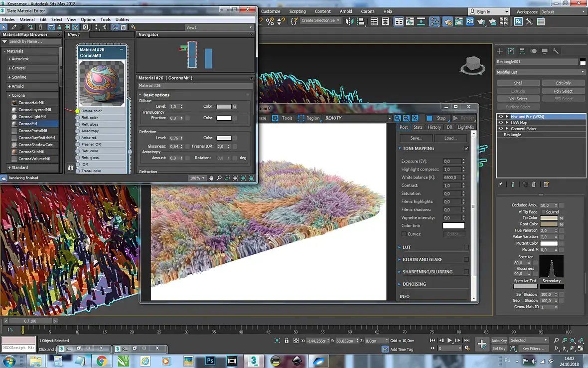
Task: Click the pin stack icon under modifier list
Action: click(x=500, y=184)
